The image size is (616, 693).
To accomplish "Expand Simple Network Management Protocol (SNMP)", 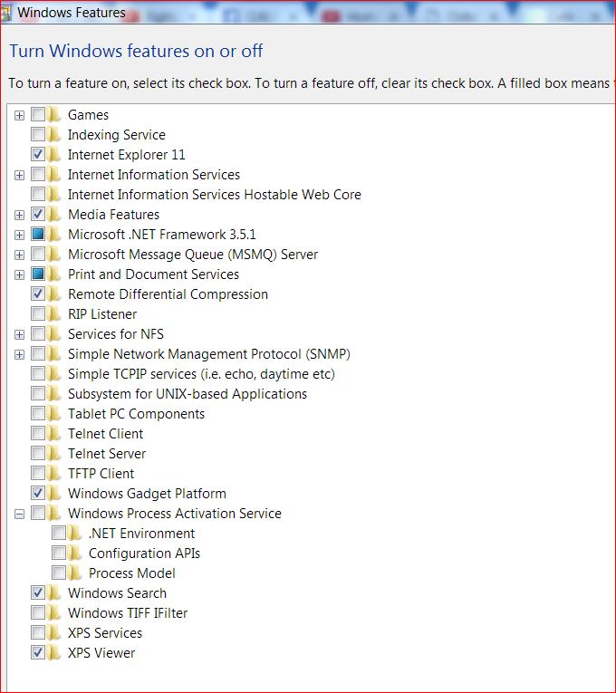I will point(19,354).
